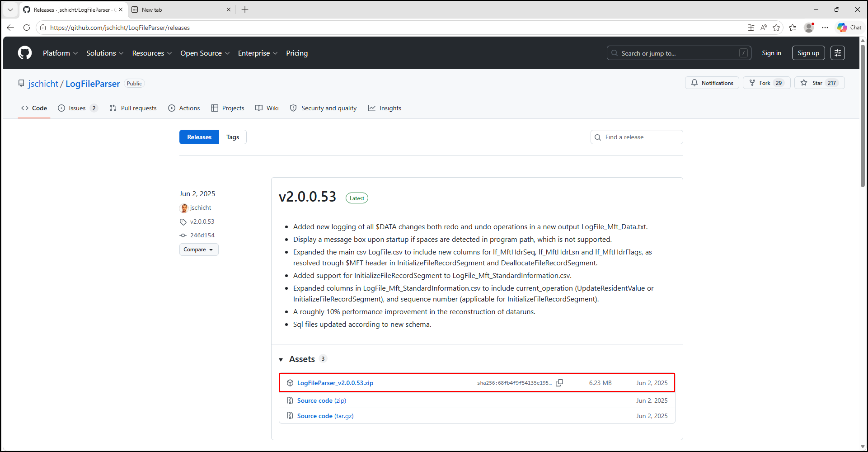Open the Code tab

[34, 108]
